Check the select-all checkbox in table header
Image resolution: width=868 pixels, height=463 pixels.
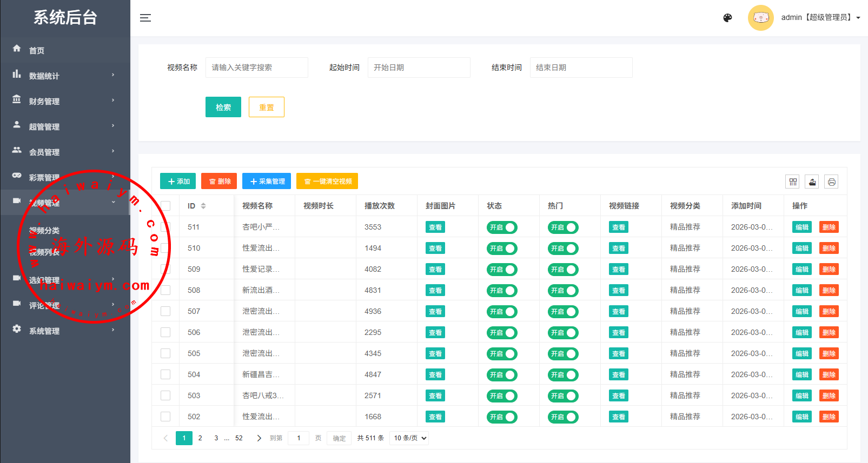[x=165, y=206]
